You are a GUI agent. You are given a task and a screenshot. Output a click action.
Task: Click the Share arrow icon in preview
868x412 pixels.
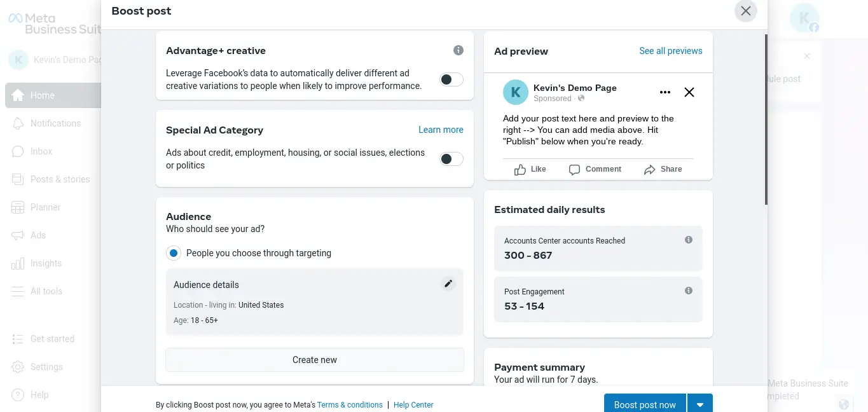pyautogui.click(x=649, y=170)
